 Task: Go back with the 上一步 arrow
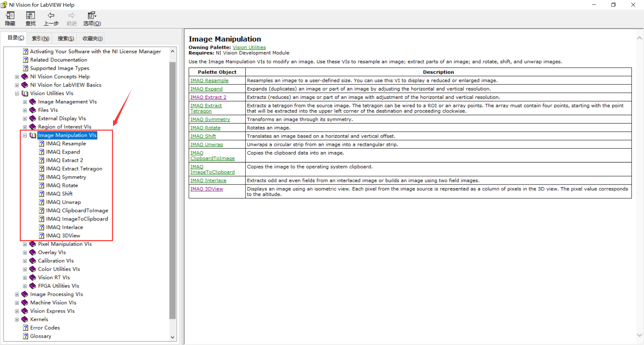point(51,15)
